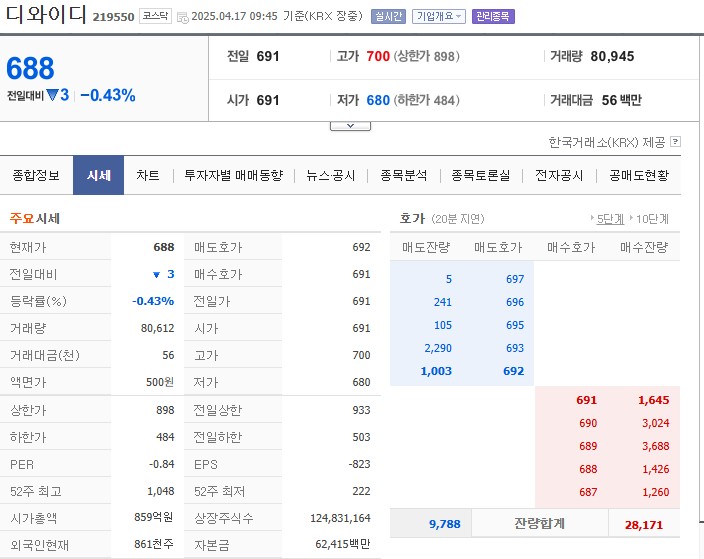Switch to the 차트 tab
Image resolution: width=704 pixels, height=559 pixels.
click(x=148, y=175)
